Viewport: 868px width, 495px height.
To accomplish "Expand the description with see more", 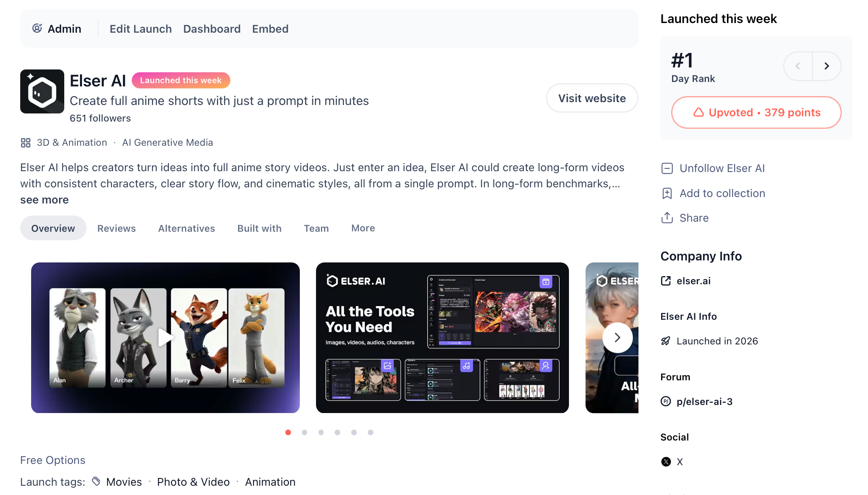I will pos(44,200).
